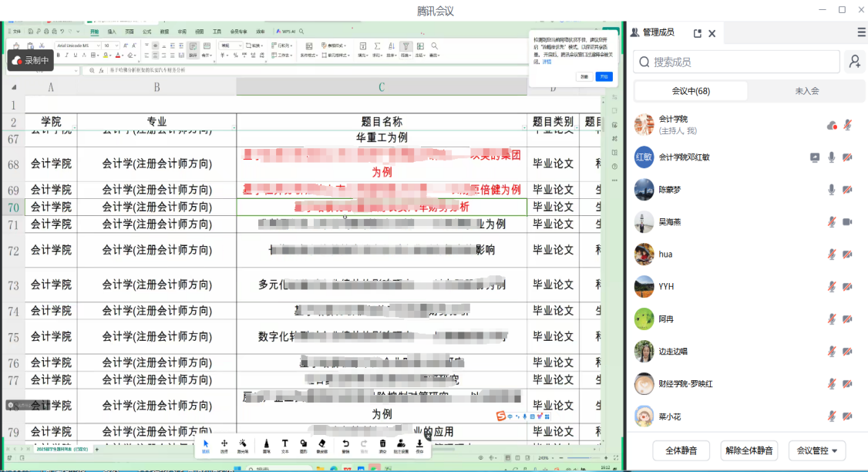Open the 插入 ribbon tab

pyautogui.click(x=112, y=32)
